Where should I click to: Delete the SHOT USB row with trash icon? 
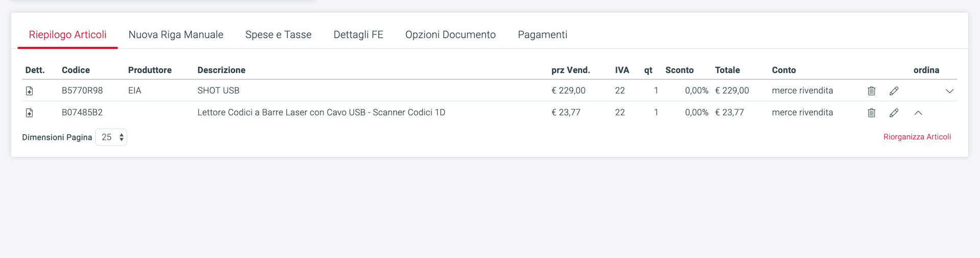(871, 91)
